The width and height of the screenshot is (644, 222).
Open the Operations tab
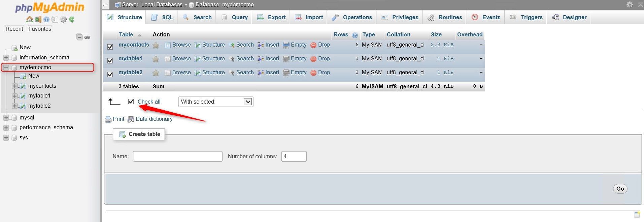click(352, 17)
